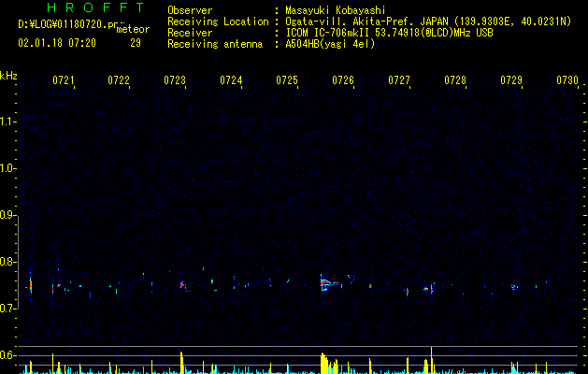588x374 pixels.
Task: Select the A504HB(yagi 4el) antenna text
Action: [x=330, y=44]
